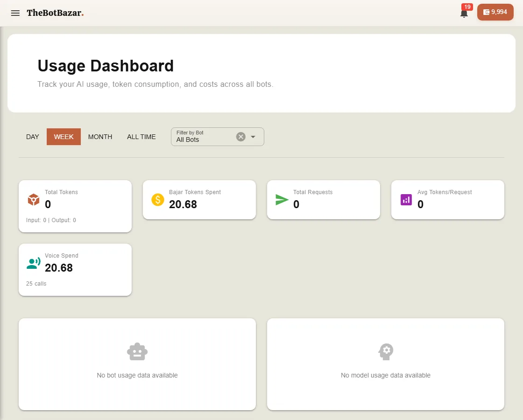Image resolution: width=523 pixels, height=420 pixels.
Task: Click the Total Tokens cube icon
Action: pos(34,200)
